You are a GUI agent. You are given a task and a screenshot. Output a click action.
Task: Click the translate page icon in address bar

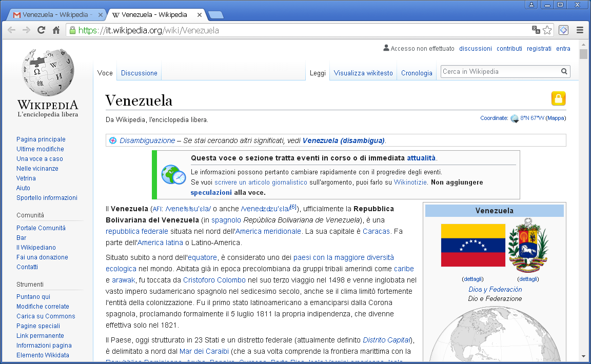tap(536, 30)
